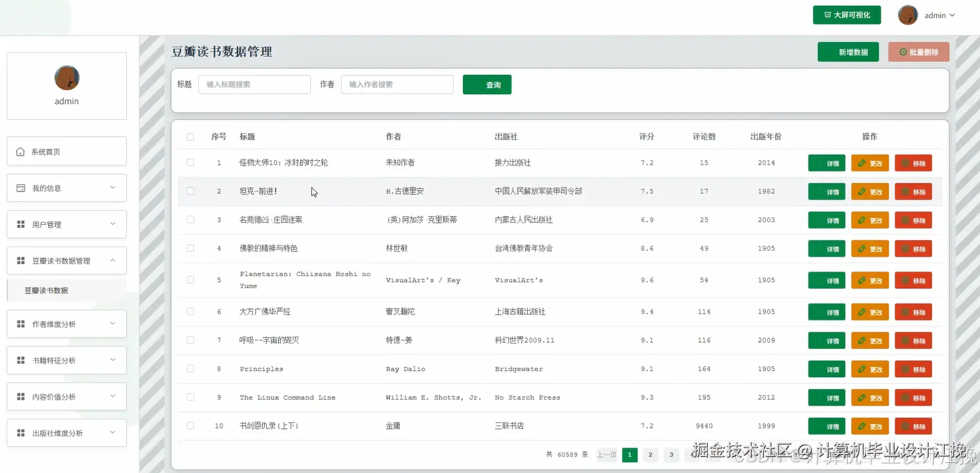
Task: Collapse the 豆瓣读书数据管理 menu chevron
Action: (x=112, y=260)
